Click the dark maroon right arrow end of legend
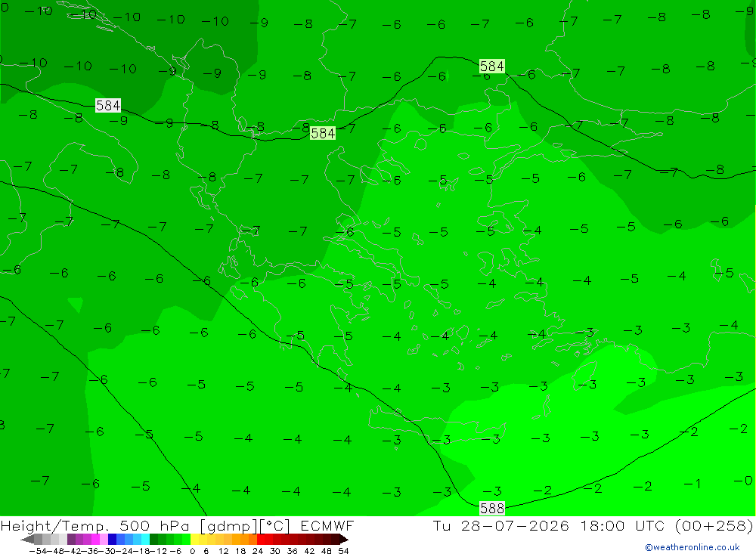 [x=343, y=539]
